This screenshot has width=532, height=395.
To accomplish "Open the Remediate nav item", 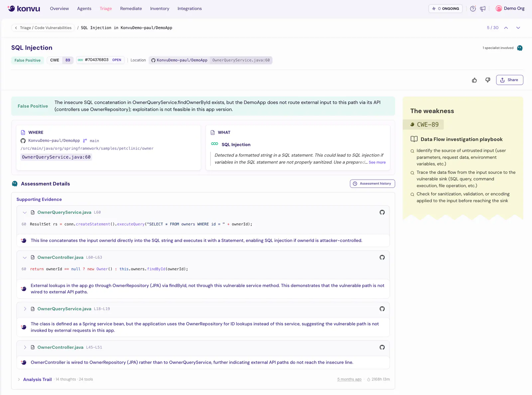I will (x=131, y=9).
